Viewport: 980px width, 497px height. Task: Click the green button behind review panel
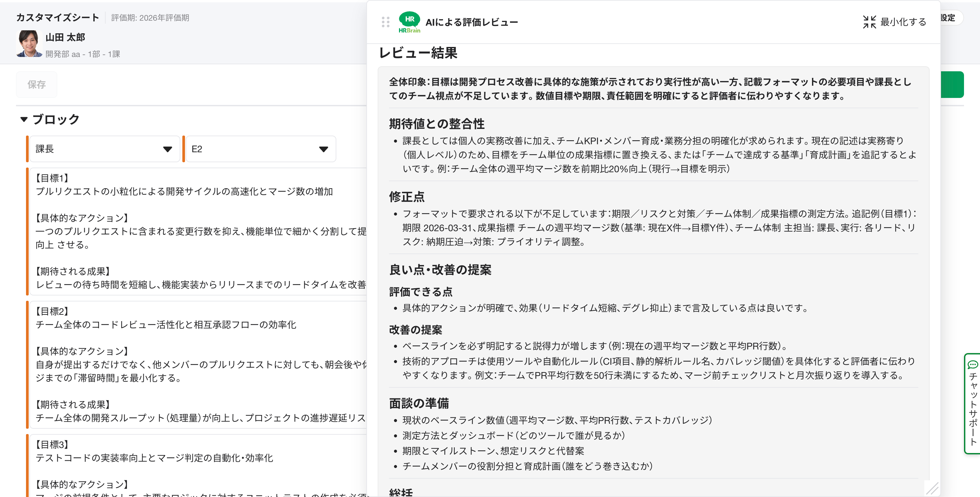click(x=952, y=84)
